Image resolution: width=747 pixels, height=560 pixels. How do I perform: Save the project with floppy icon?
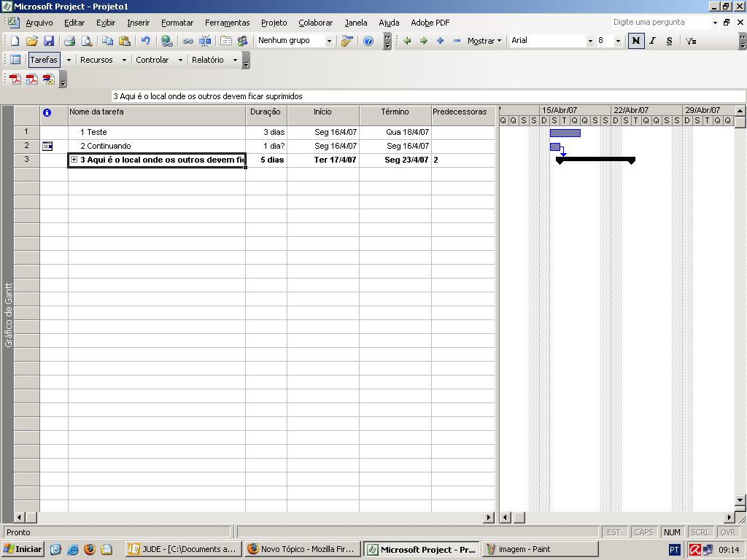49,41
